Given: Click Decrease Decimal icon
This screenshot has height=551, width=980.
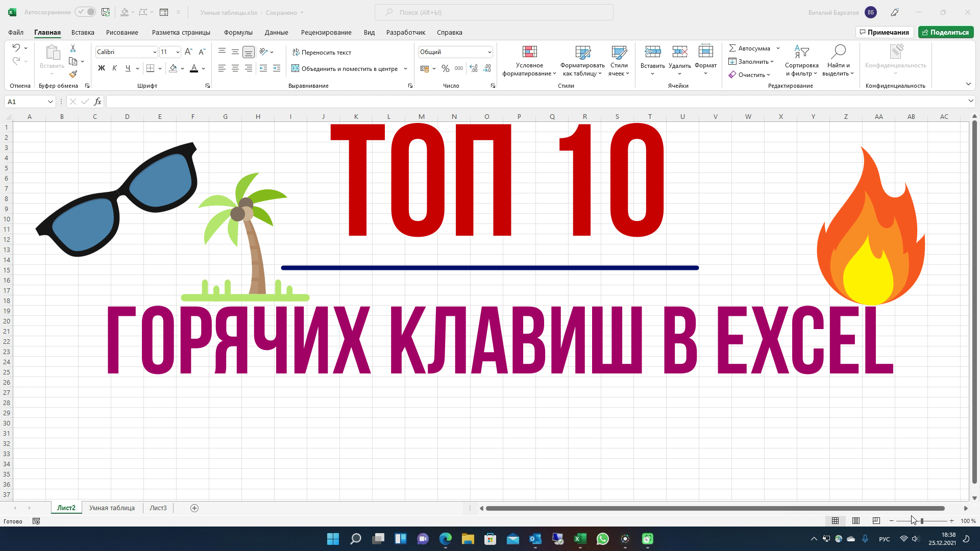Looking at the screenshot, I should coord(487,68).
